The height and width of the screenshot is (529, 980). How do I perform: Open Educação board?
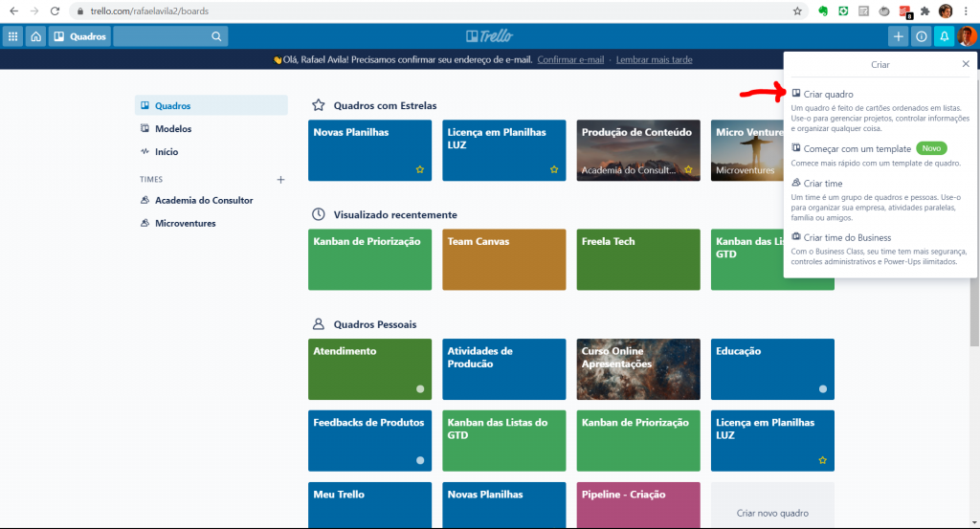click(772, 369)
